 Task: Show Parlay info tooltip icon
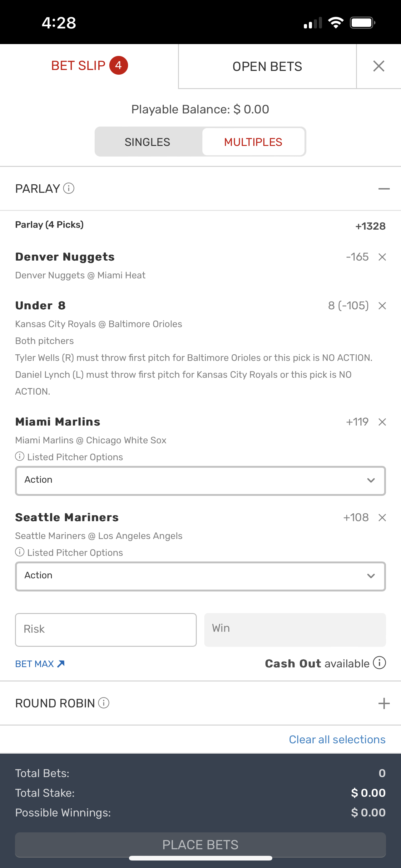69,188
